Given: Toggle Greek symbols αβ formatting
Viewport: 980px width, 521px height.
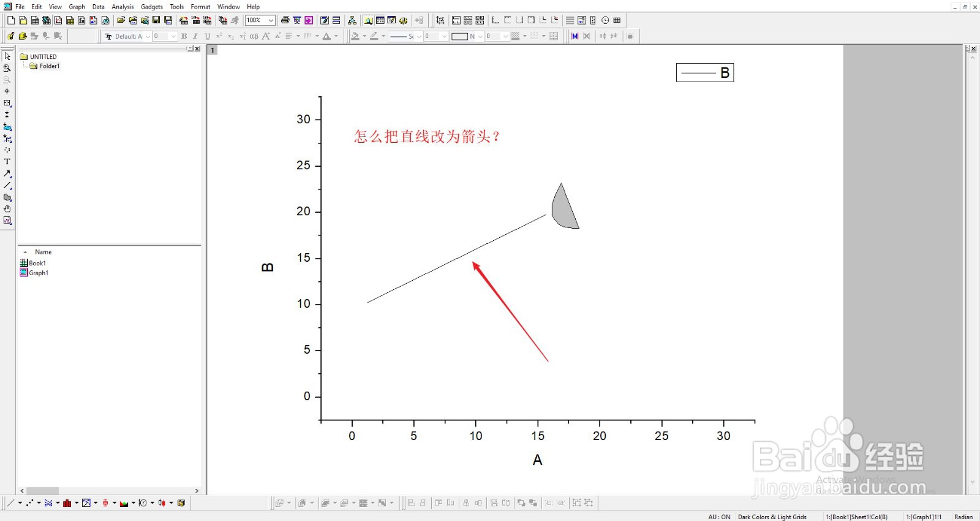Looking at the screenshot, I should 254,36.
